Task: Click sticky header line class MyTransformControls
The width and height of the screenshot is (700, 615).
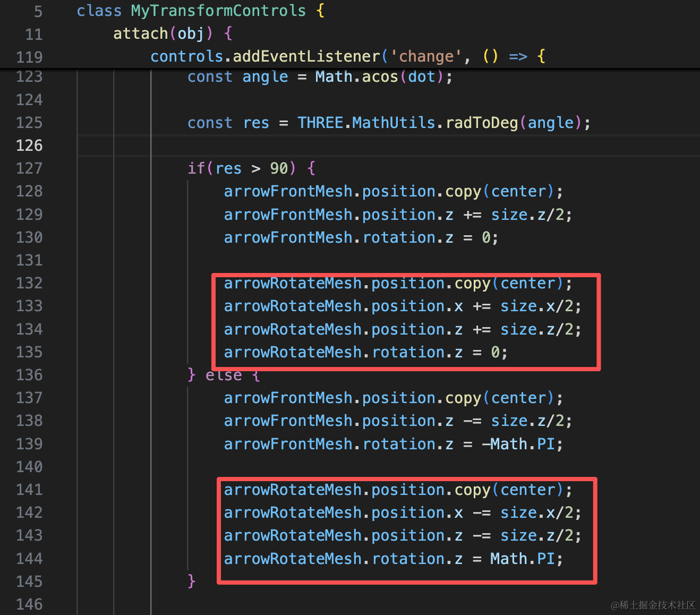Action: (201, 11)
